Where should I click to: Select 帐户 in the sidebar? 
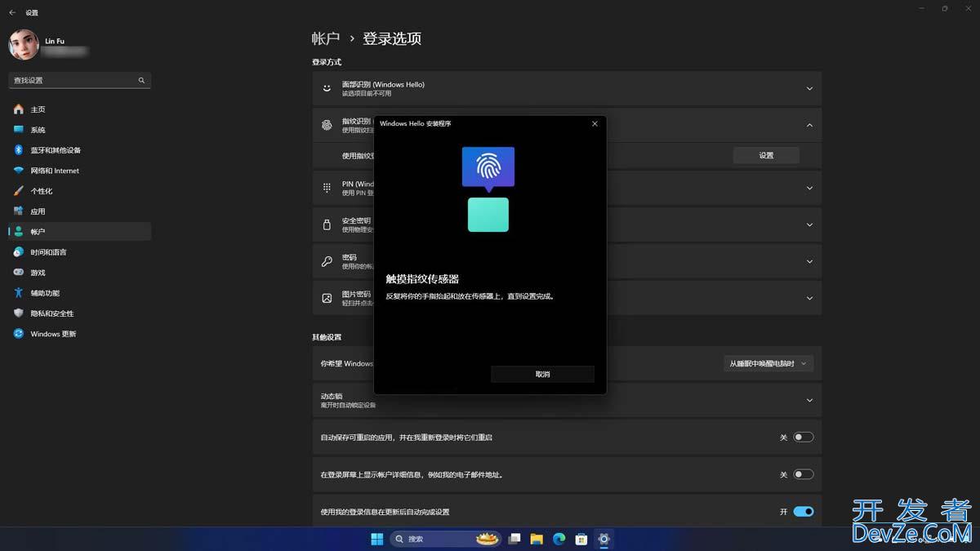80,232
